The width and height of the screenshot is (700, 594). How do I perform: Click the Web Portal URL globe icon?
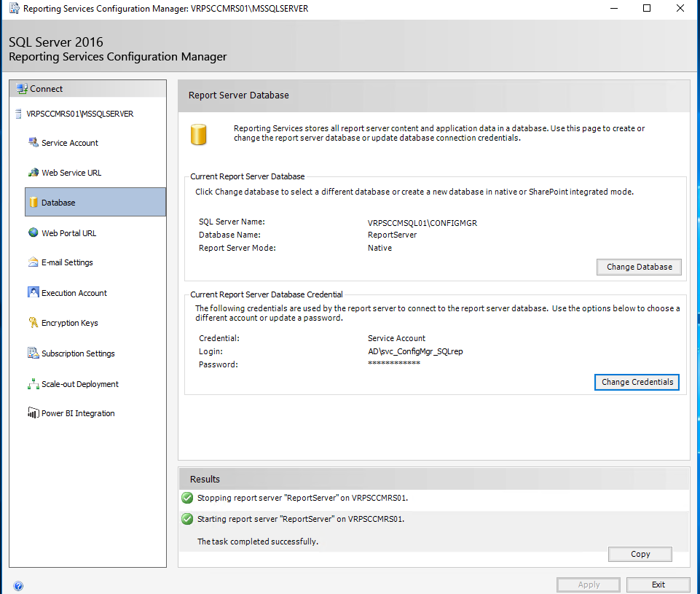click(x=34, y=232)
